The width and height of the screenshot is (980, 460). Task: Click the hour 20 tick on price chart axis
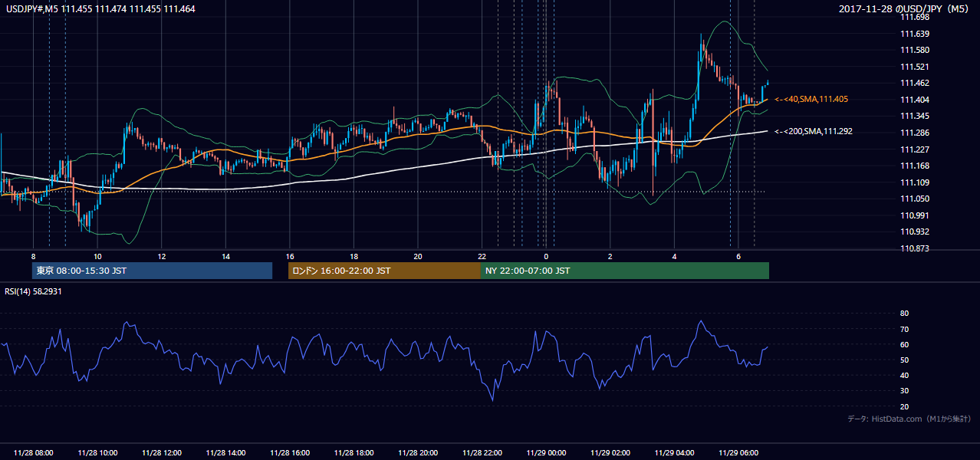pyautogui.click(x=418, y=256)
